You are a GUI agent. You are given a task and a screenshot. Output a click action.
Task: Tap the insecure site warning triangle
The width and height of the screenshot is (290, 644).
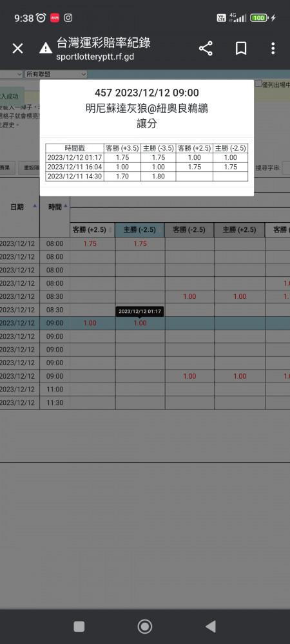click(x=46, y=48)
